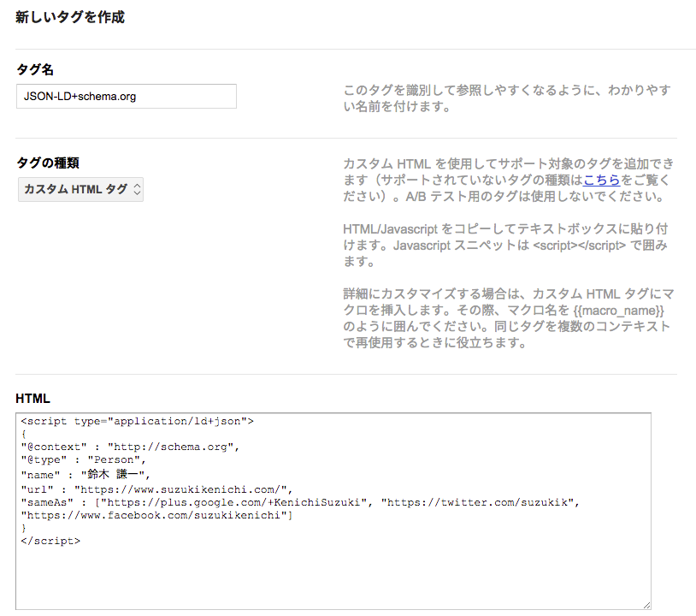
Task: Click the up-down stepper arrows on the tag type selector
Action: tap(137, 190)
